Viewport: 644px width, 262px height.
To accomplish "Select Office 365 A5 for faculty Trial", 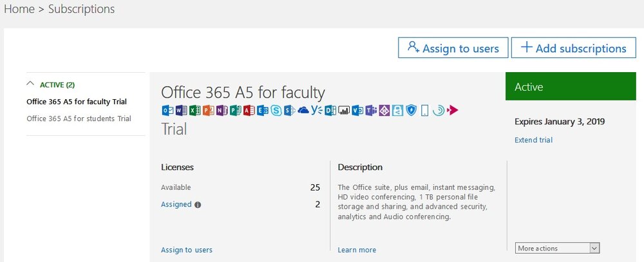I will [x=77, y=102].
